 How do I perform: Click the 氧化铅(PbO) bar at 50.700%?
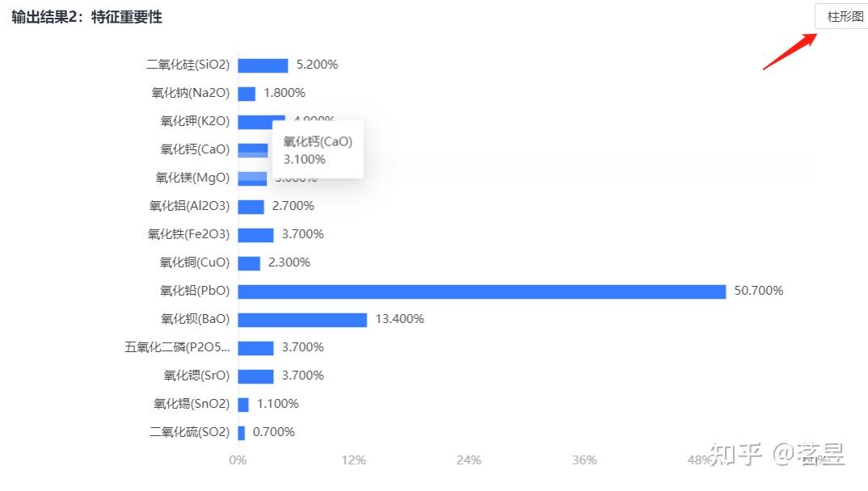tap(482, 292)
